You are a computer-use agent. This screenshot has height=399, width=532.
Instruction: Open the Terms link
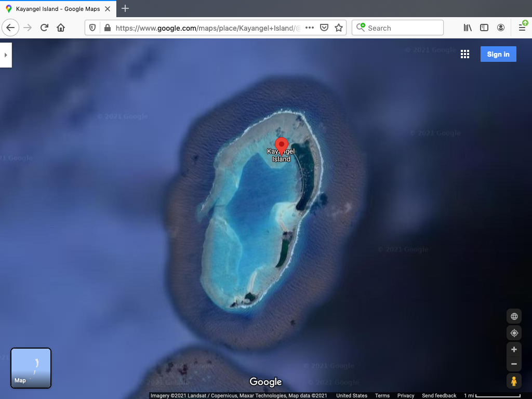382,396
